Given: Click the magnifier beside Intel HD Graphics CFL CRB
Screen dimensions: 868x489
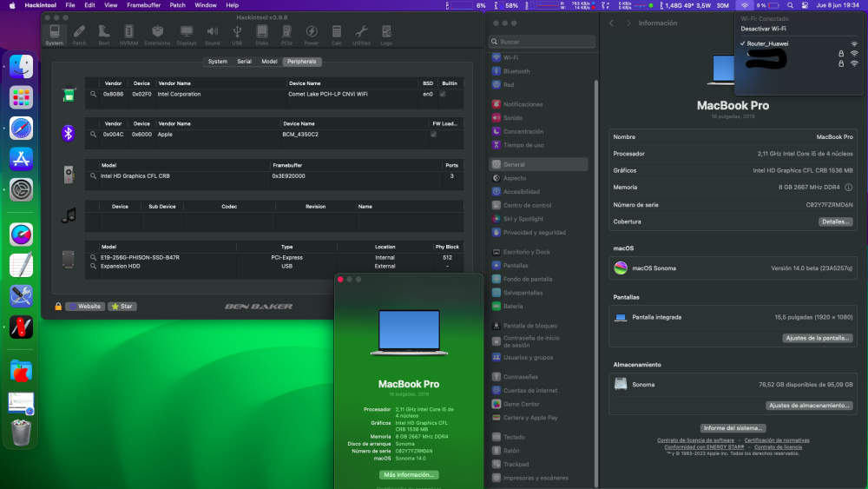Looking at the screenshot, I should 93,176.
